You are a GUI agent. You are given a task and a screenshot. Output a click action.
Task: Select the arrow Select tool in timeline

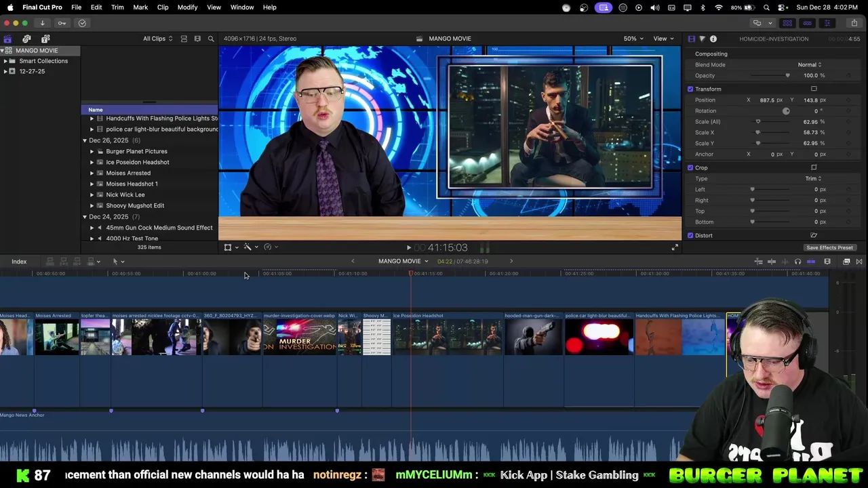116,261
